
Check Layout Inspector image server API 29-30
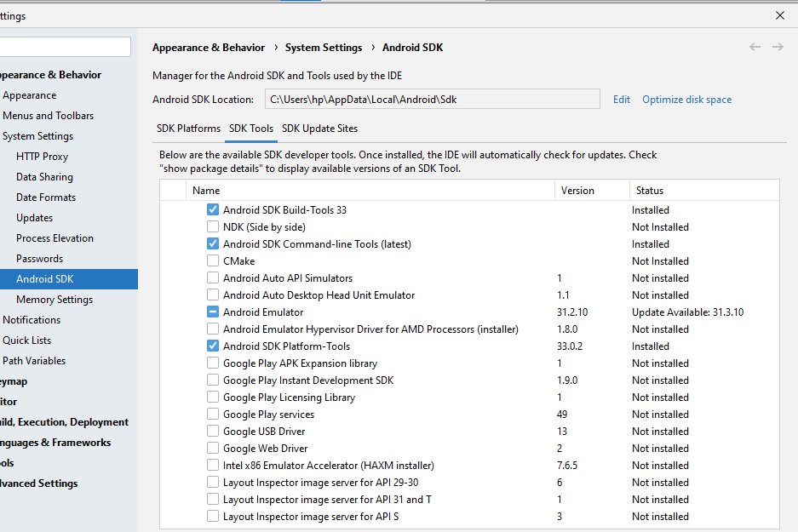(213, 482)
